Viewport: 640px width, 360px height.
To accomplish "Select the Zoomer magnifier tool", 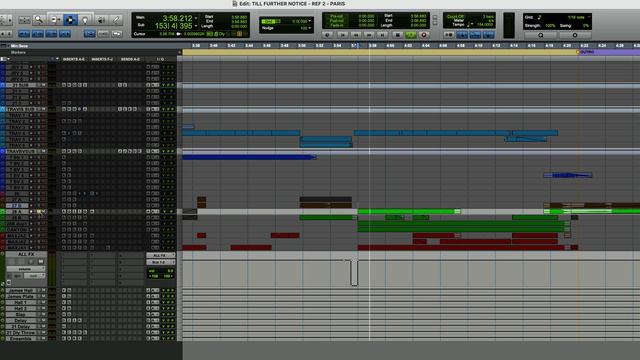I will pyautogui.click(x=39, y=19).
